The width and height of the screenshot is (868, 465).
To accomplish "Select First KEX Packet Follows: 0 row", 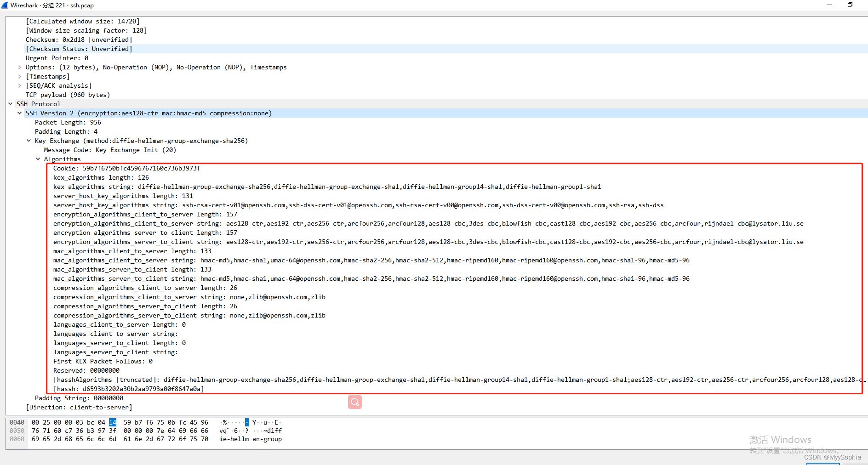I will click(x=103, y=361).
